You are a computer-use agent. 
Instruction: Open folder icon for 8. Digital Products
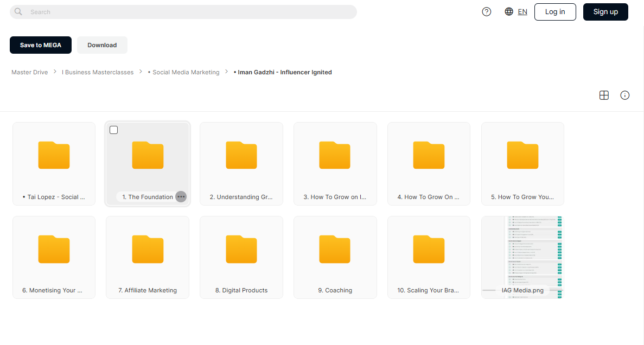pos(241,250)
